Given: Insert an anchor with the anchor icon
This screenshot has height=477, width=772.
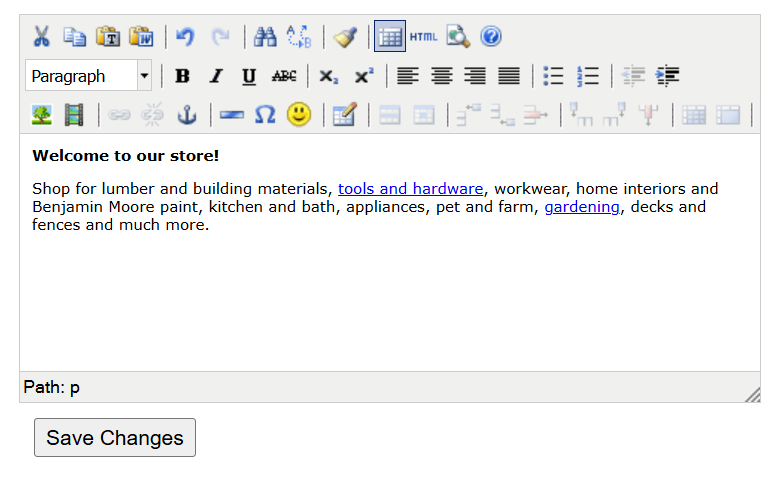Looking at the screenshot, I should (186, 115).
